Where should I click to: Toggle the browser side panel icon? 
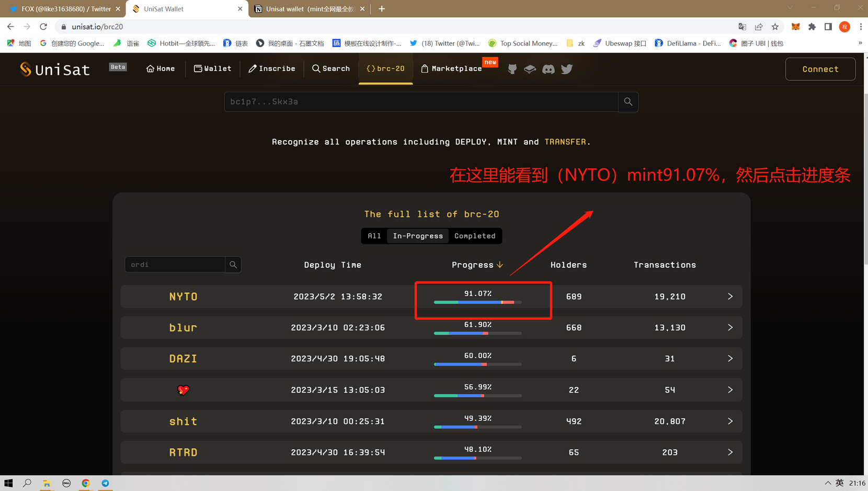[828, 27]
